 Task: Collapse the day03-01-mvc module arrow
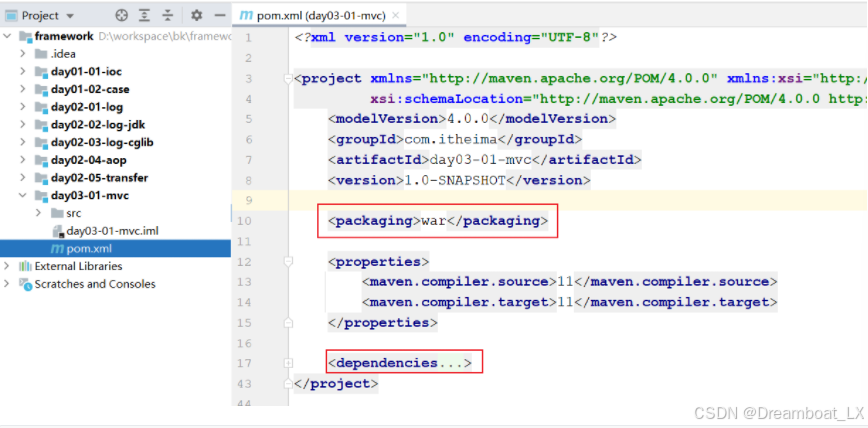(x=23, y=195)
